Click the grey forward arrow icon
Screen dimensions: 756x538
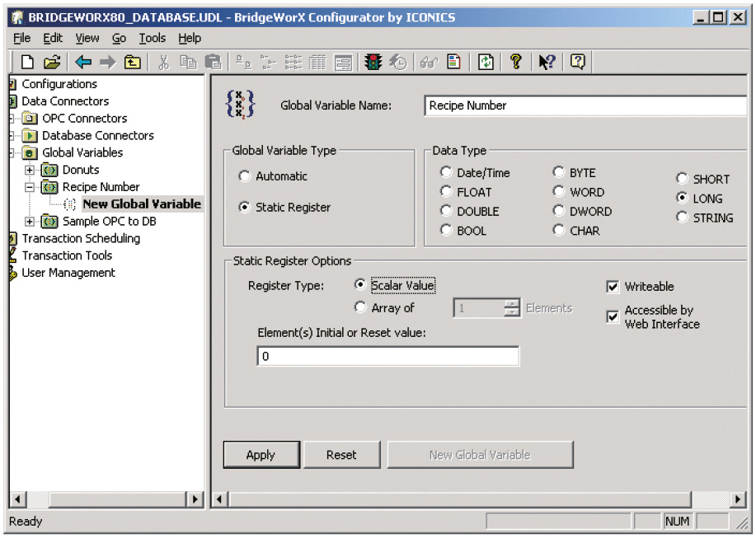pos(107,62)
